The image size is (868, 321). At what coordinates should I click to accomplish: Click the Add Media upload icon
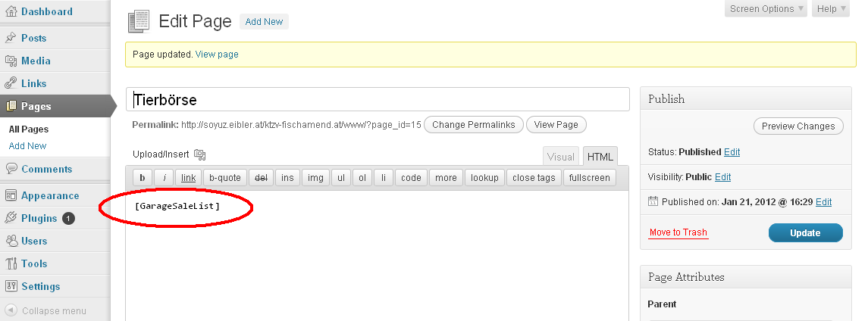pyautogui.click(x=200, y=154)
